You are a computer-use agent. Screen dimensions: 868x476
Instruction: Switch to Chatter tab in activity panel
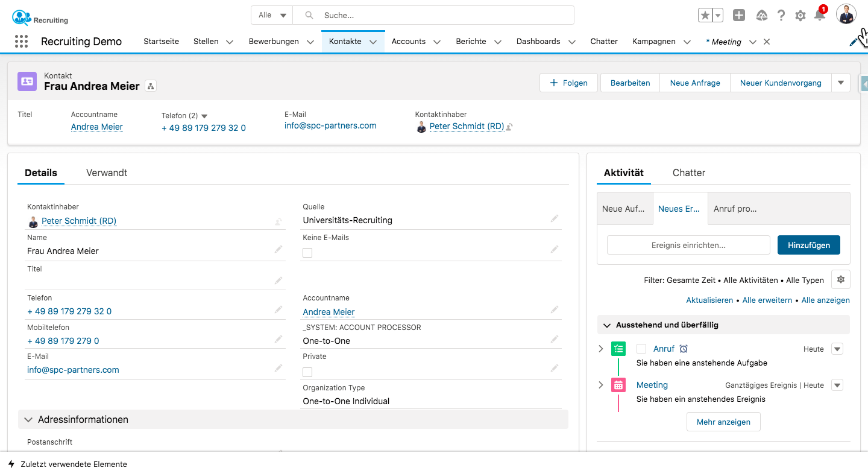coord(689,173)
